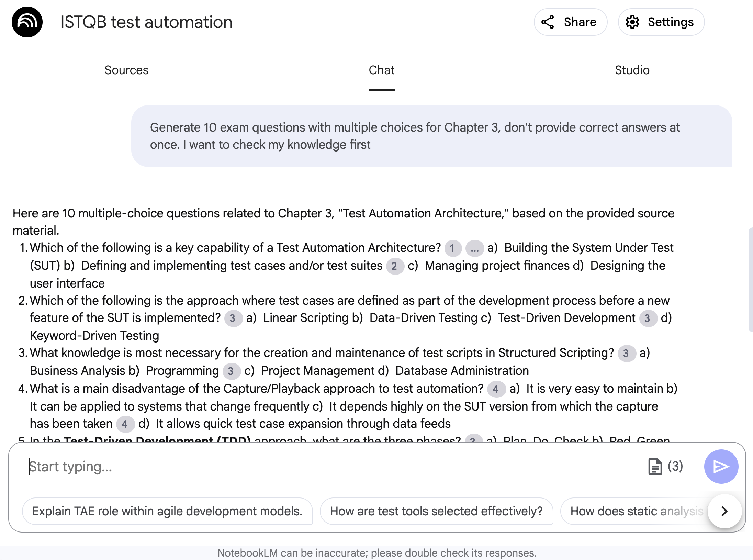Image resolution: width=753 pixels, height=560 pixels.
Task: Click suggestion How does static analysis
Action: [x=636, y=511]
